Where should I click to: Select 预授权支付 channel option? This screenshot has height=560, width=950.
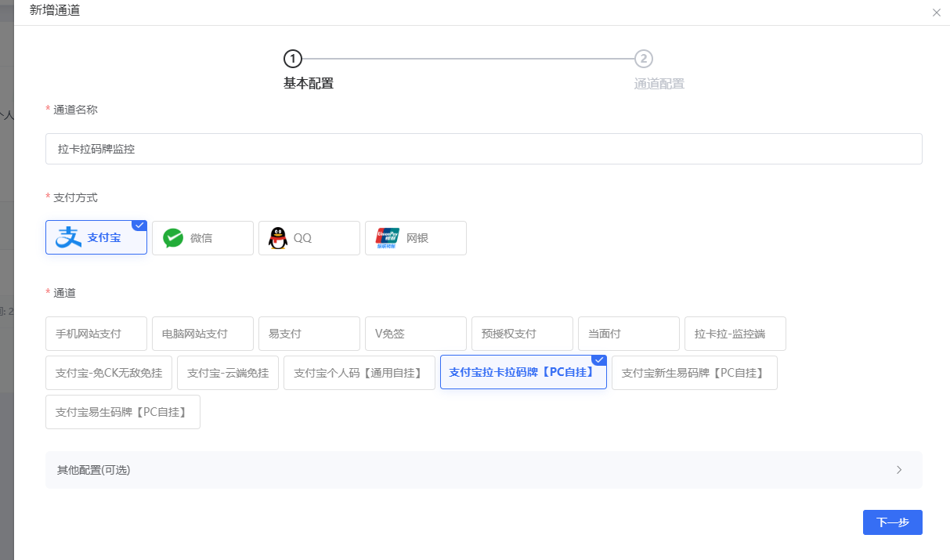click(522, 334)
